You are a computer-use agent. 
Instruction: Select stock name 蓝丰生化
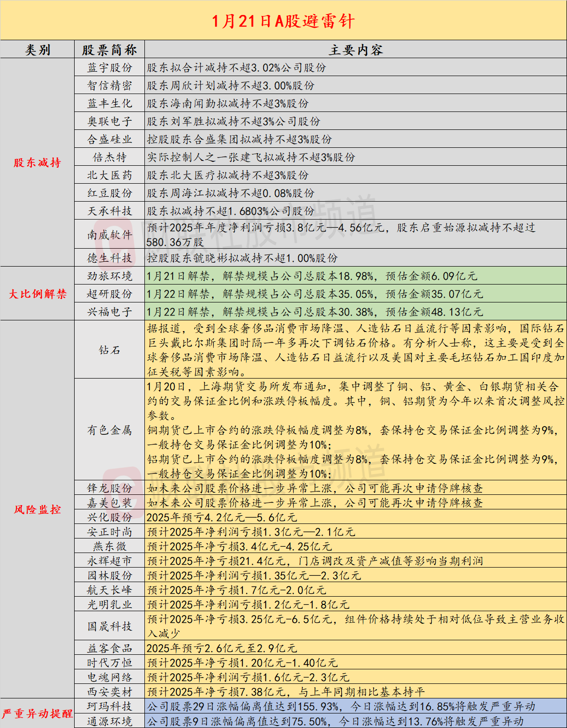click(110, 104)
